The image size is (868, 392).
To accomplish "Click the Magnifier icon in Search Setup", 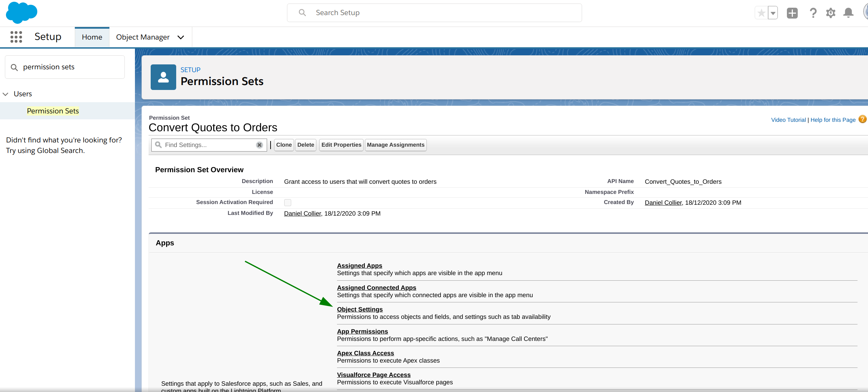I will (302, 13).
